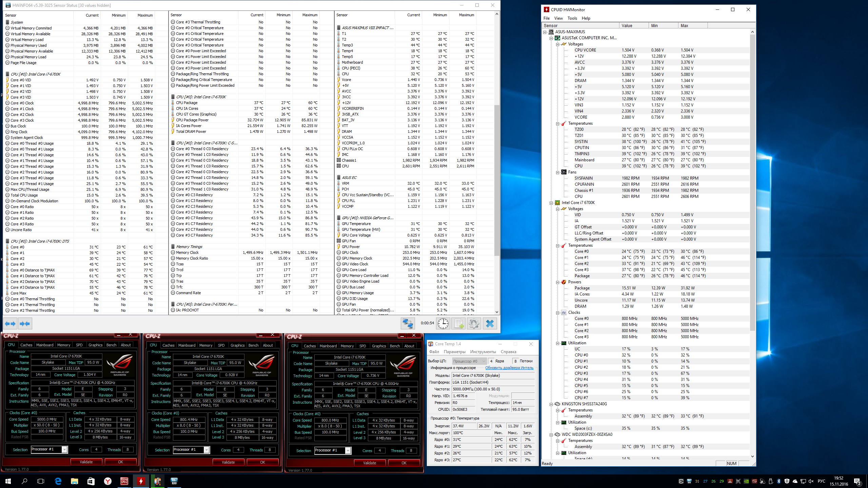The height and width of the screenshot is (488, 868).
Task: Open HWiNFO remote network monitoring icon
Action: (x=407, y=324)
